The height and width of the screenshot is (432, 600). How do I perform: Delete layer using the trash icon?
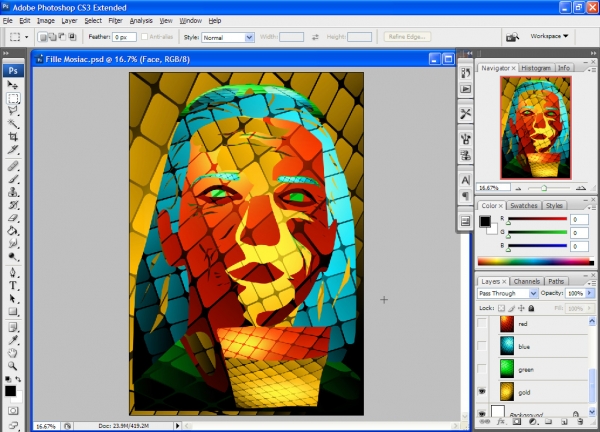(580, 422)
